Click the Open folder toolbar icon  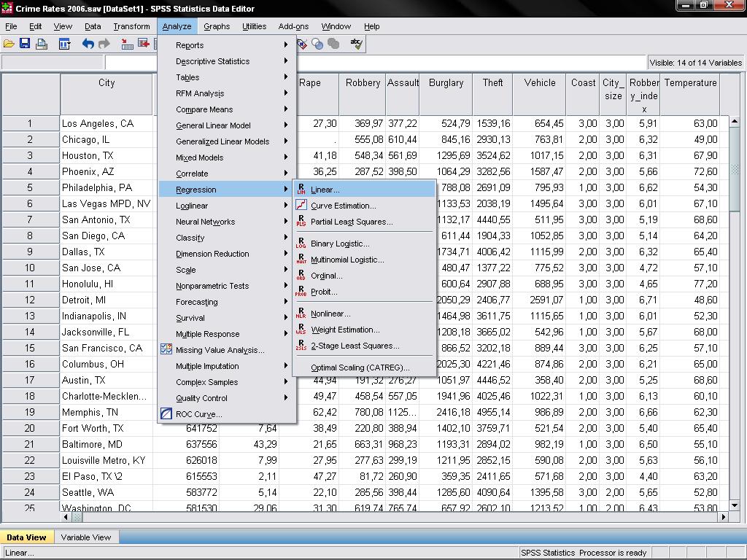pos(9,44)
